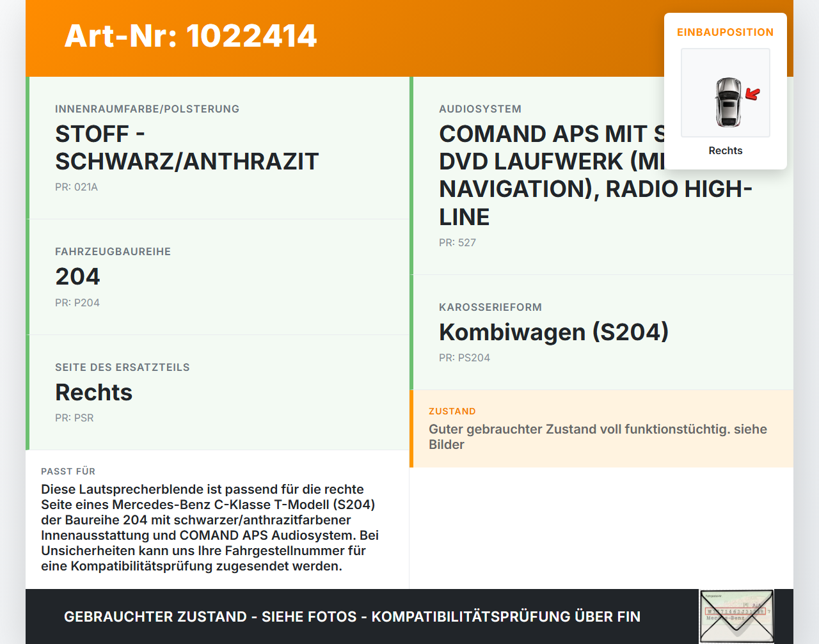Image resolution: width=819 pixels, height=644 pixels.
Task: Select the EINBAUPOSITION card title
Action: coord(726,32)
